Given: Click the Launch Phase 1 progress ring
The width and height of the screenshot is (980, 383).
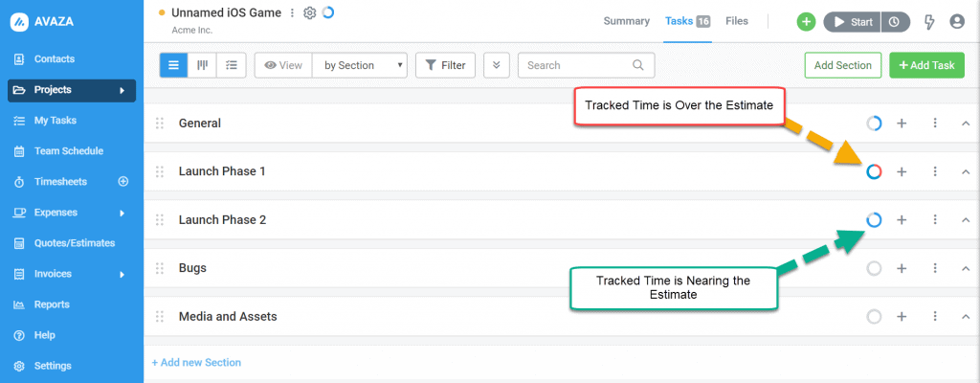Looking at the screenshot, I should coord(874,171).
